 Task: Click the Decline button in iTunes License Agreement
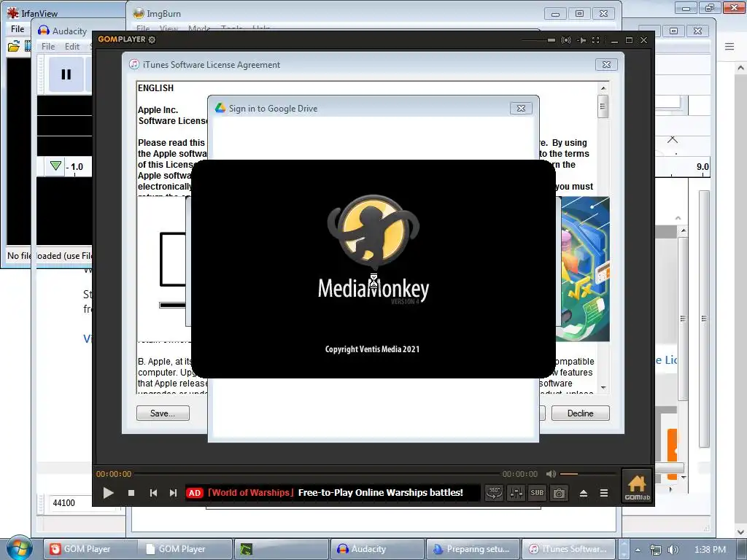click(580, 413)
